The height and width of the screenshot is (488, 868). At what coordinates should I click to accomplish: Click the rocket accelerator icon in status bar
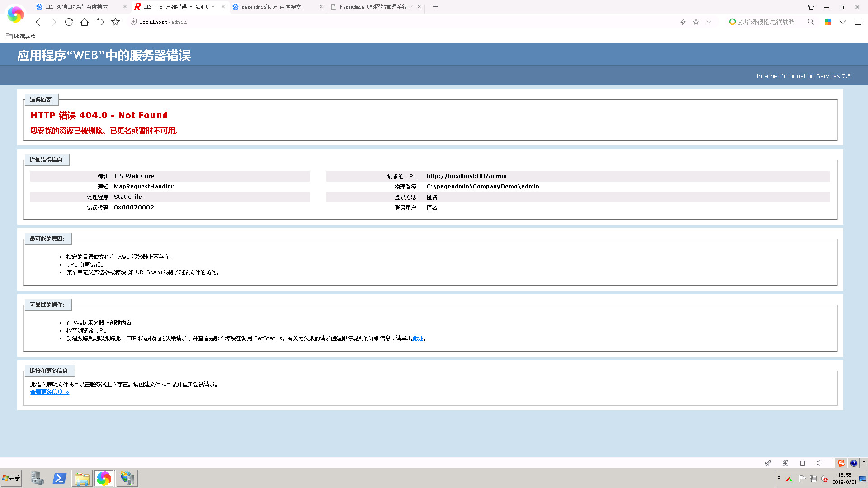click(768, 463)
